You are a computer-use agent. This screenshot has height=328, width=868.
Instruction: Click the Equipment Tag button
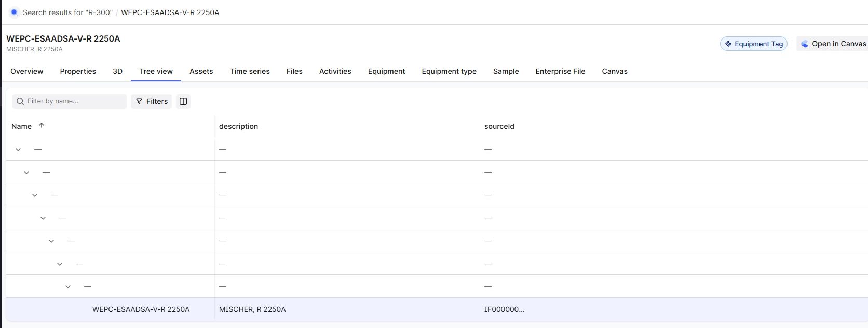coord(753,44)
